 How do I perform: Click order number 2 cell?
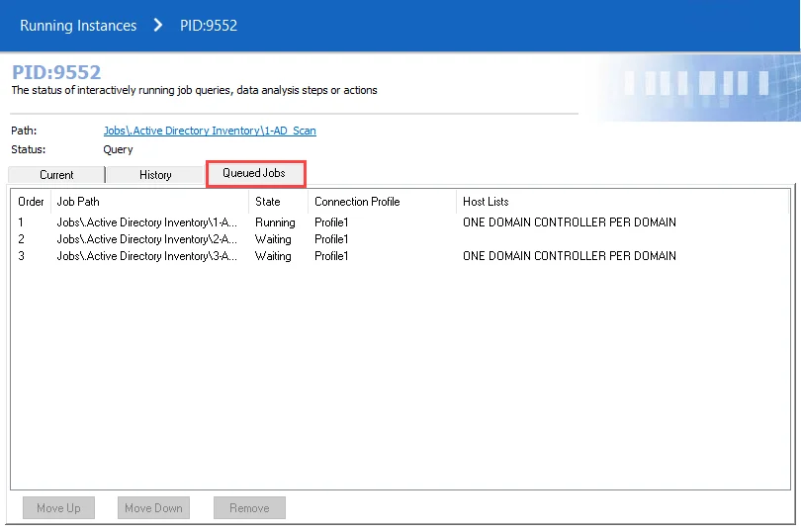click(x=21, y=239)
